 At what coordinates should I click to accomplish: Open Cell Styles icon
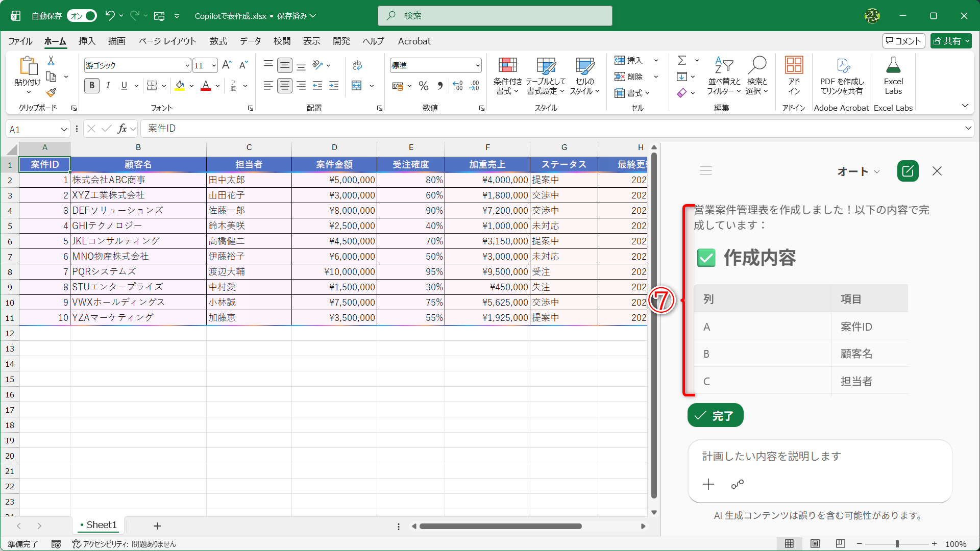click(584, 66)
